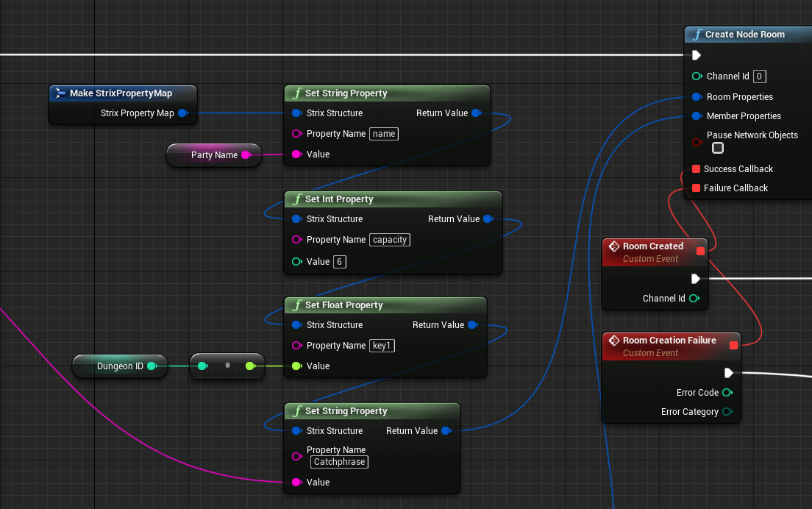The height and width of the screenshot is (509, 812).
Task: Click the Party Name variable output pin
Action: (x=246, y=154)
